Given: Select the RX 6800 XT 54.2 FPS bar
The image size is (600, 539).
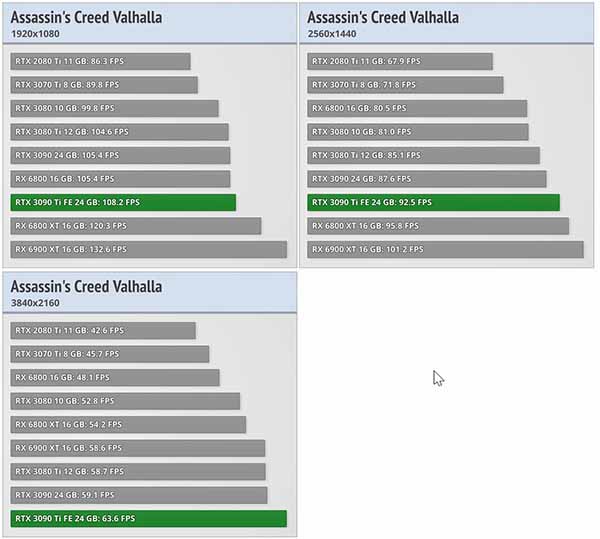Looking at the screenshot, I should click(128, 425).
